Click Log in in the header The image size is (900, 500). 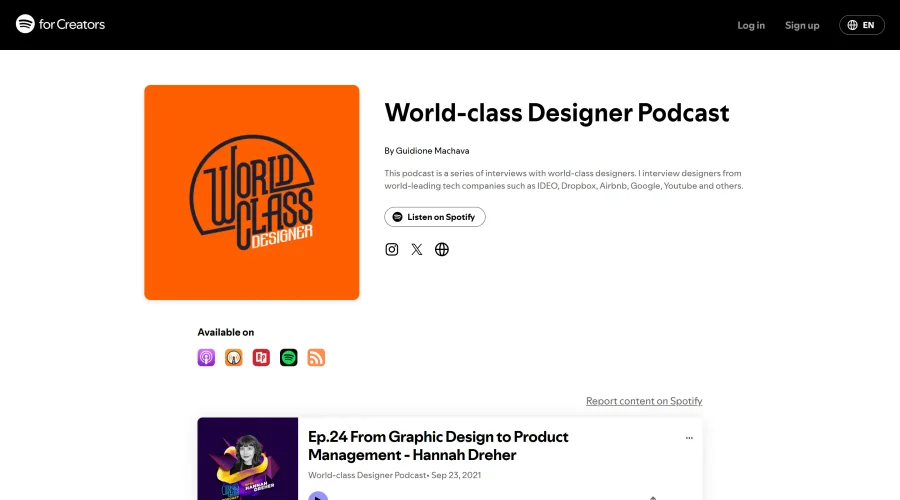click(x=751, y=25)
